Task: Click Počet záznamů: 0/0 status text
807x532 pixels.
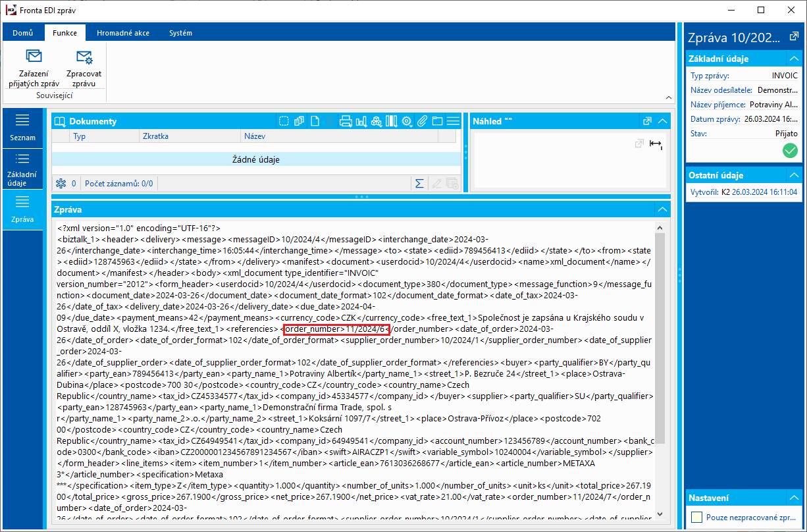Action: coord(119,184)
